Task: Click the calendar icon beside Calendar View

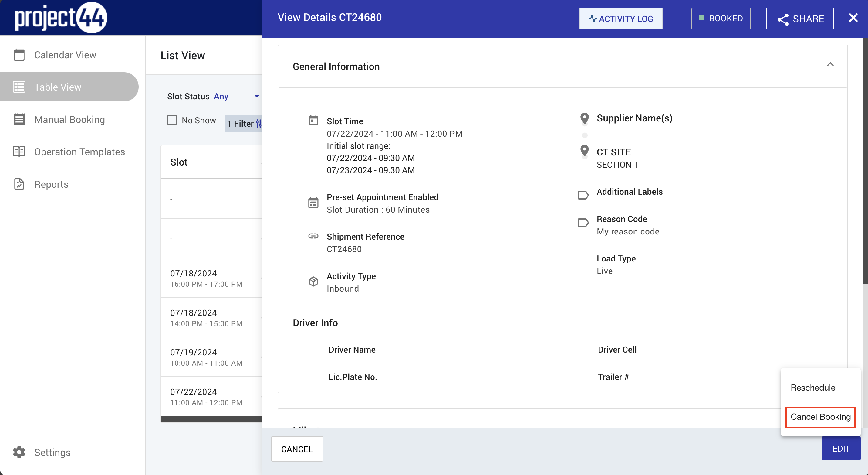Action: pos(19,55)
